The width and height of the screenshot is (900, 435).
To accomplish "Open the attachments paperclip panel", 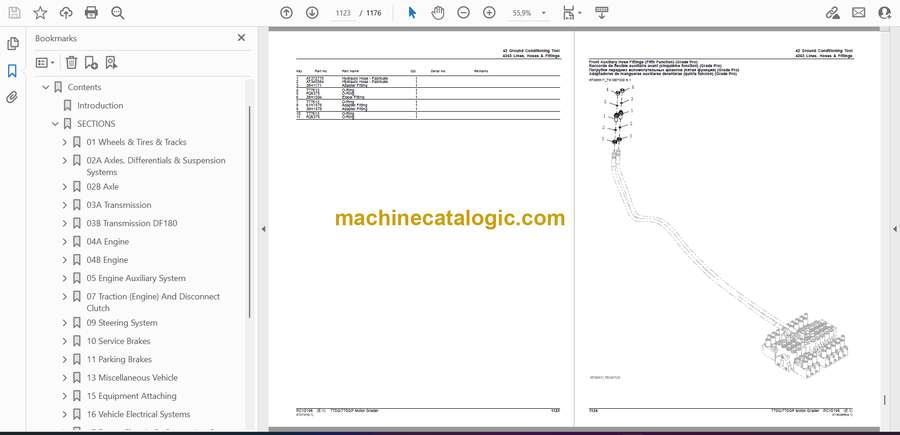I will (x=12, y=97).
